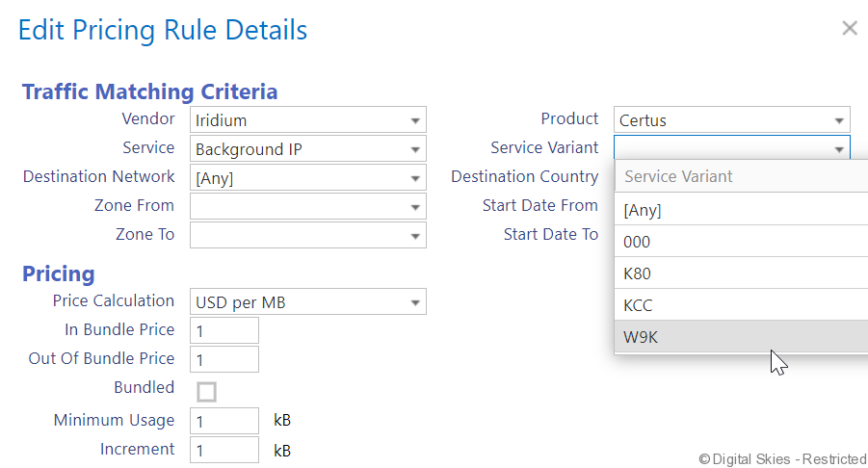This screenshot has height=468, width=868.
Task: Click the Service Variant dropdown arrow
Action: click(839, 149)
